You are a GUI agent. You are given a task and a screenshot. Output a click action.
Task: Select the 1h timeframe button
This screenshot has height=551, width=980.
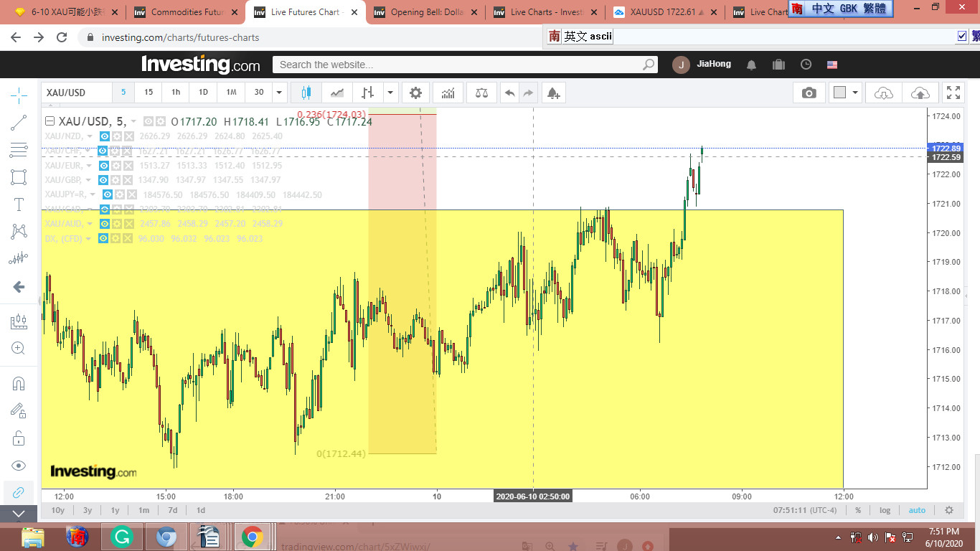tap(176, 93)
